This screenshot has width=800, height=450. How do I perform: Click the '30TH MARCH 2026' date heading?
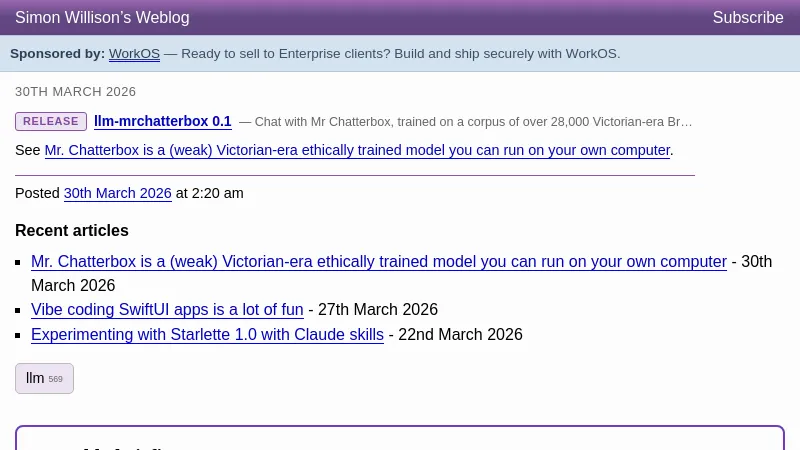pyautogui.click(x=75, y=91)
